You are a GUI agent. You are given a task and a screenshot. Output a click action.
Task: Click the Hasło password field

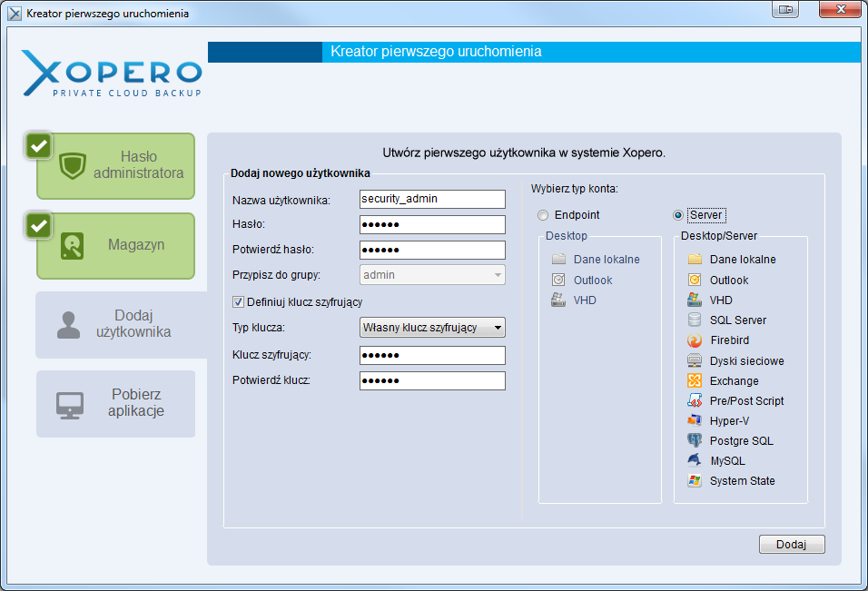432,224
